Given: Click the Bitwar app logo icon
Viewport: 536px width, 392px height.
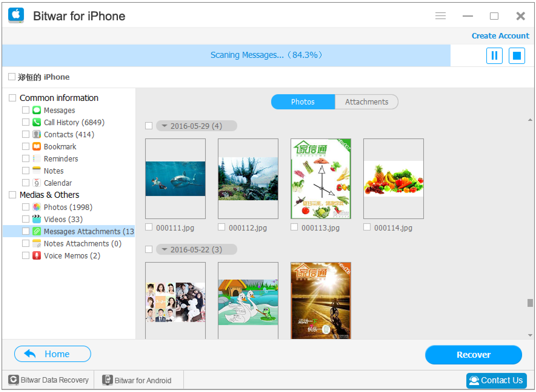Looking at the screenshot, I should 16,15.
